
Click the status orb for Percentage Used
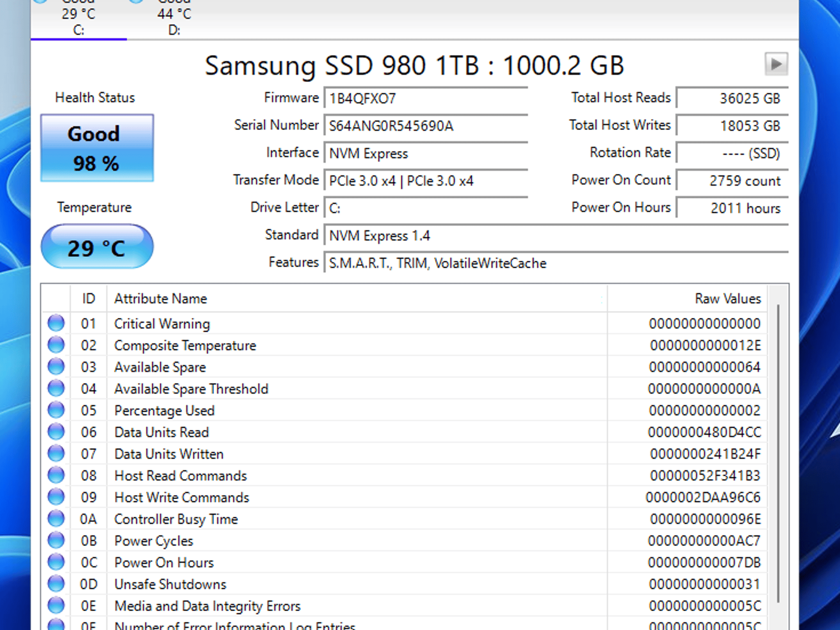click(x=56, y=410)
